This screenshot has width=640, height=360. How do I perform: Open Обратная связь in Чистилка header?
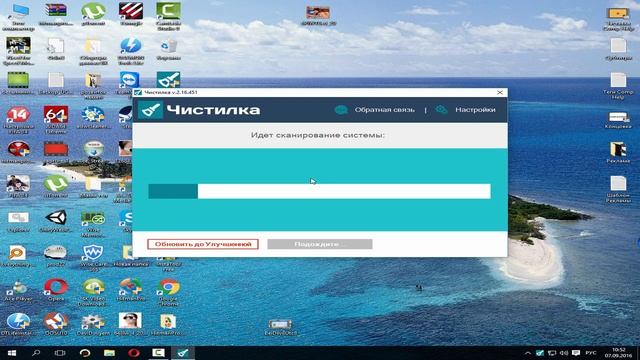coord(384,110)
